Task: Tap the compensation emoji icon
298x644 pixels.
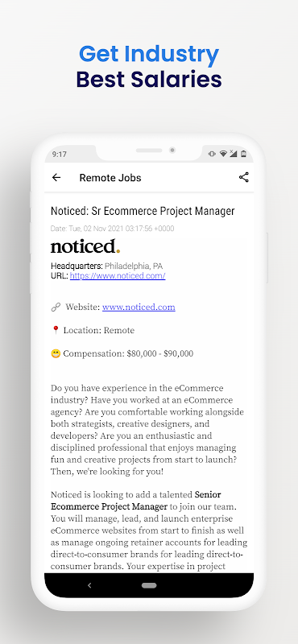Action: [x=56, y=353]
